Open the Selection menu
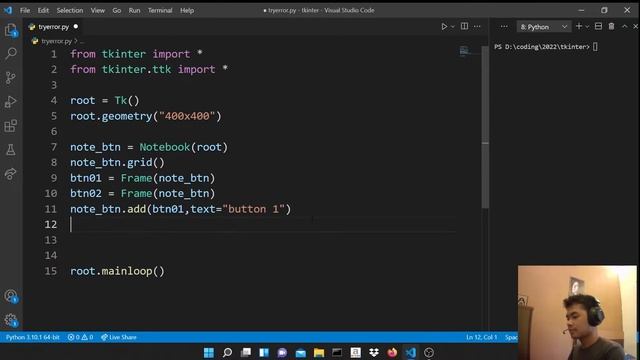640x360 pixels. 70,10
